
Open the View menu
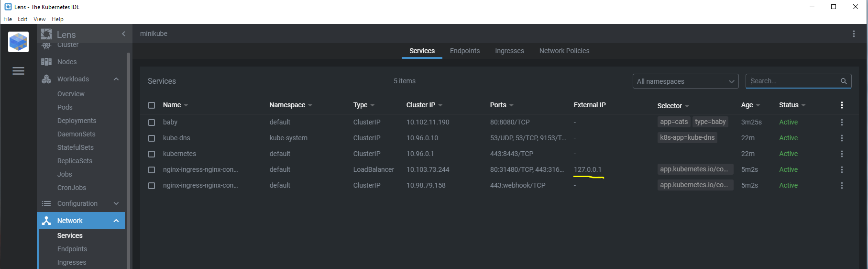point(39,19)
